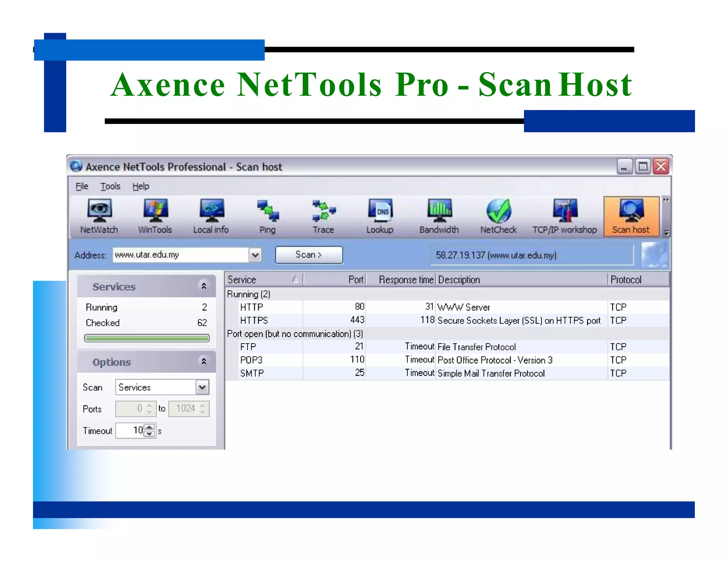Select the HTTPS service row
Screen dimensions: 728x562
(448, 320)
